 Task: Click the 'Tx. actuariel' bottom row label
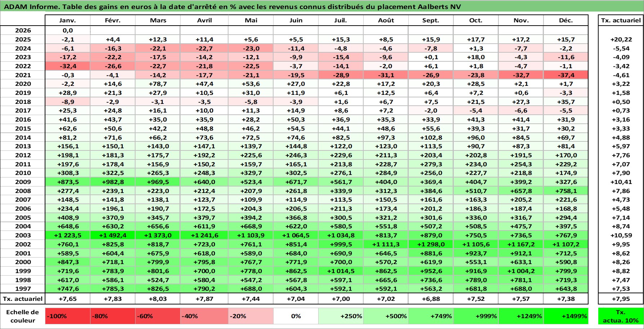23,299
